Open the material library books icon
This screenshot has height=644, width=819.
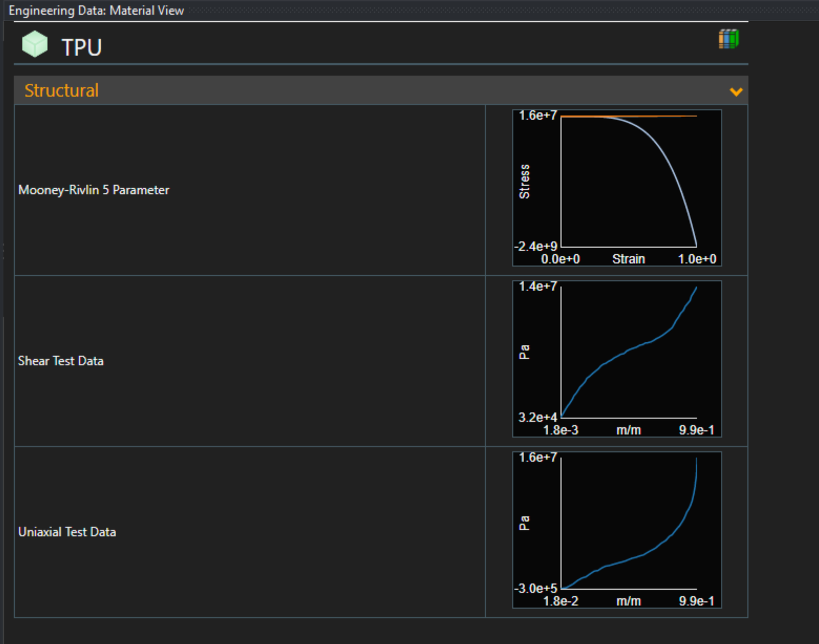coord(728,39)
